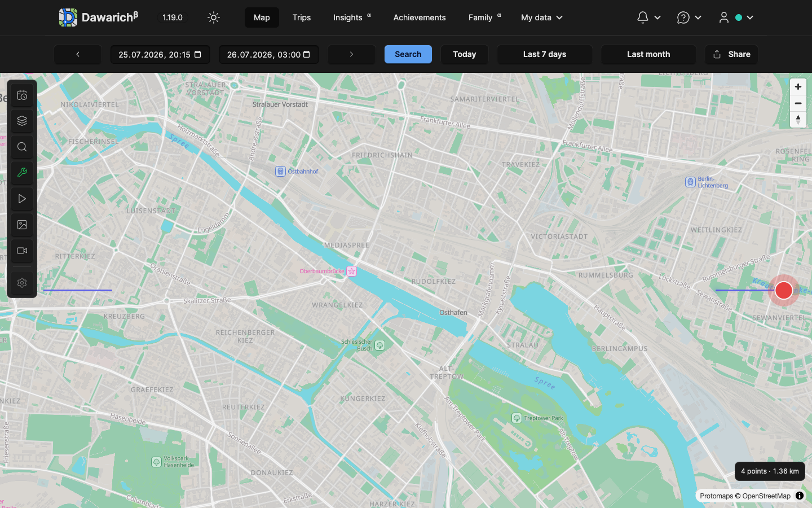The height and width of the screenshot is (508, 812).
Task: Open the photos image icon in the sidebar
Action: [x=22, y=225]
